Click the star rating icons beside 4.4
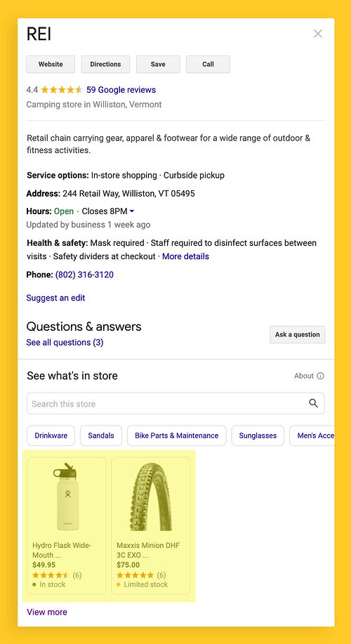The width and height of the screenshot is (351, 644). click(62, 90)
